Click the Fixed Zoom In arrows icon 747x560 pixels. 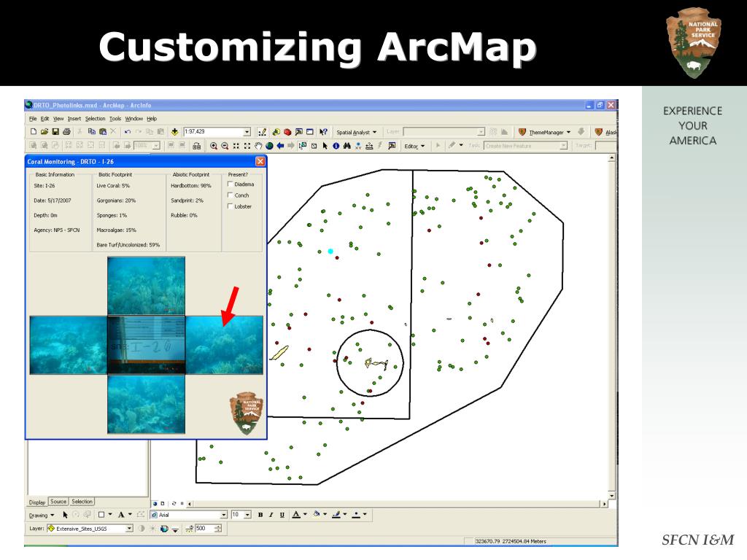(236, 146)
